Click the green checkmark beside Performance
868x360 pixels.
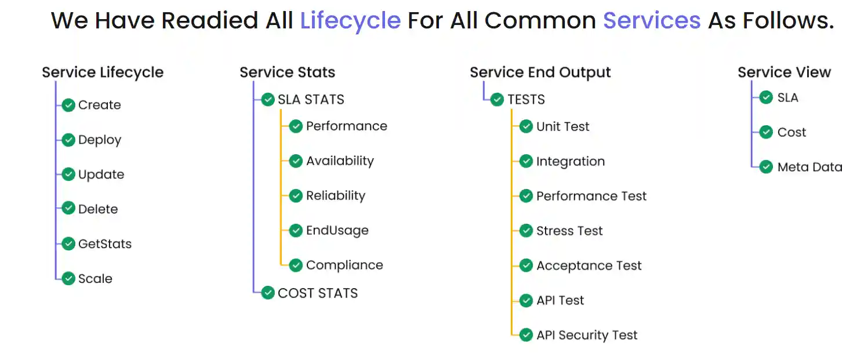(296, 126)
